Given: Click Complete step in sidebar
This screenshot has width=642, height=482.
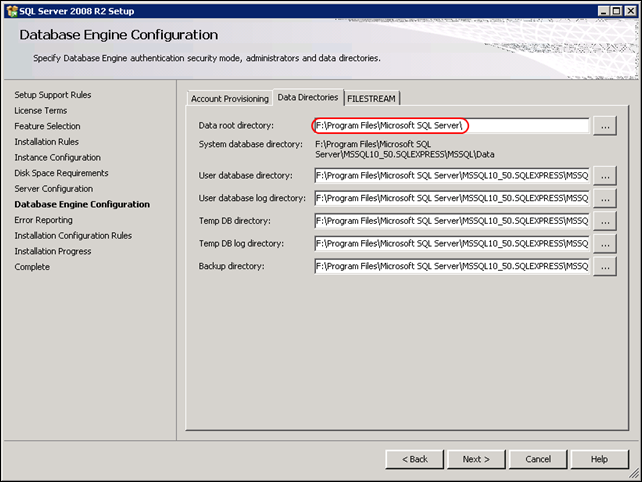Looking at the screenshot, I should pyautogui.click(x=32, y=267).
